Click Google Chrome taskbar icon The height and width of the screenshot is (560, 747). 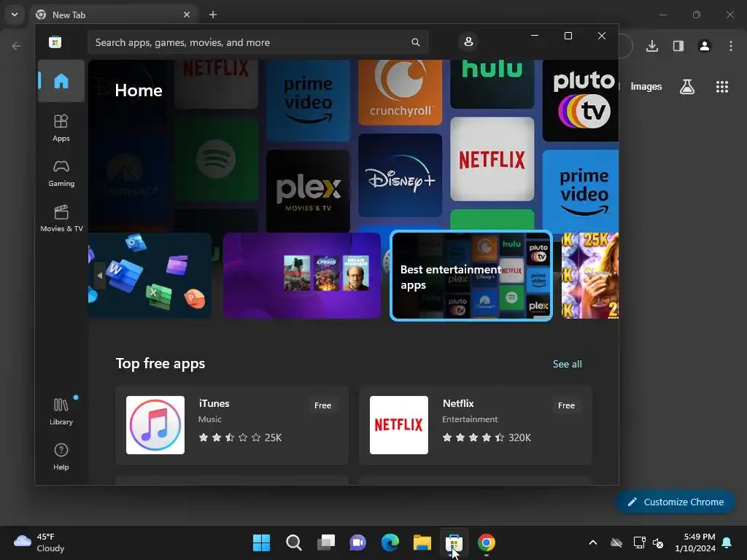coord(487,542)
